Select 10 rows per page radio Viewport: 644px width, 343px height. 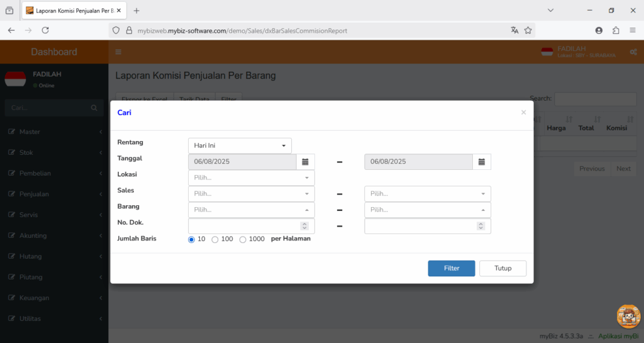[x=191, y=240]
